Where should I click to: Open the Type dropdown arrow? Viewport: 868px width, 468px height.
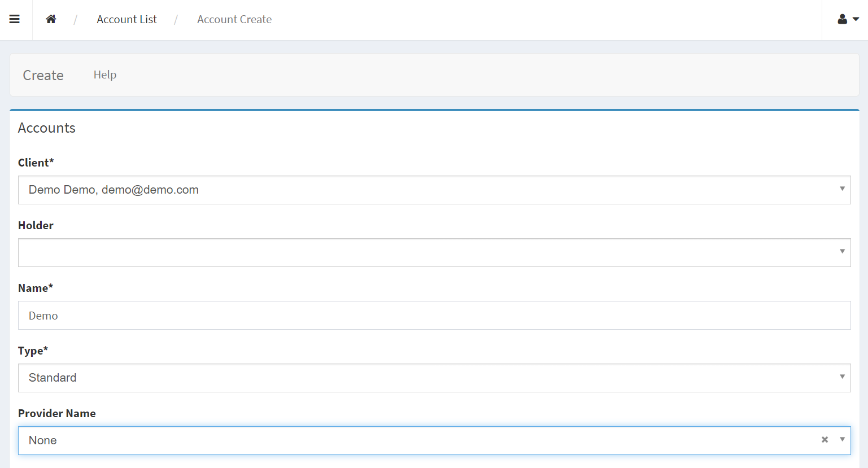(x=842, y=377)
